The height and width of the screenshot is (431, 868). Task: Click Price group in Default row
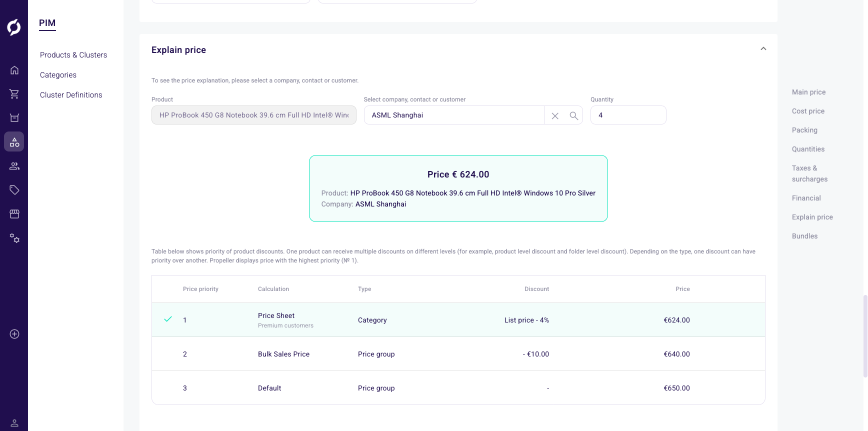click(x=376, y=388)
